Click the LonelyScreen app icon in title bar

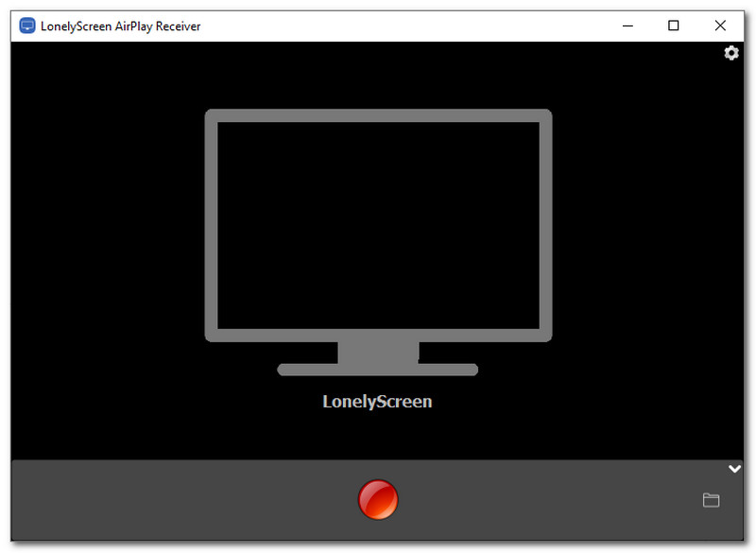(x=27, y=26)
